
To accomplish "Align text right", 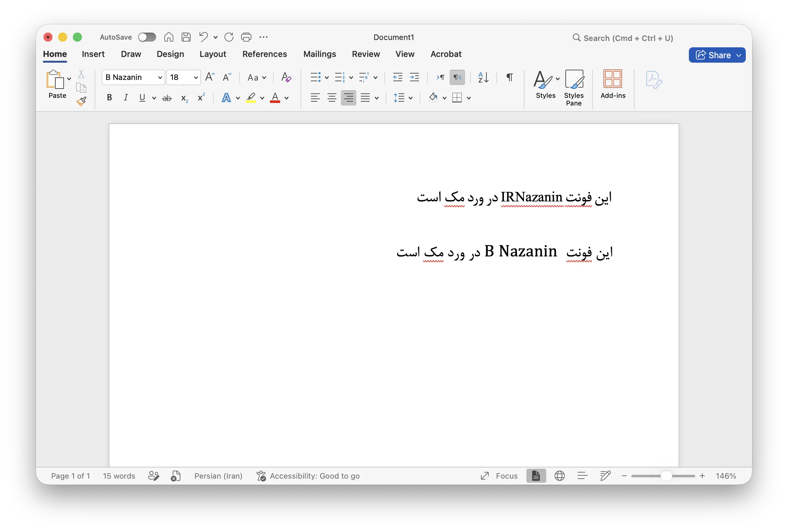I will pyautogui.click(x=348, y=98).
